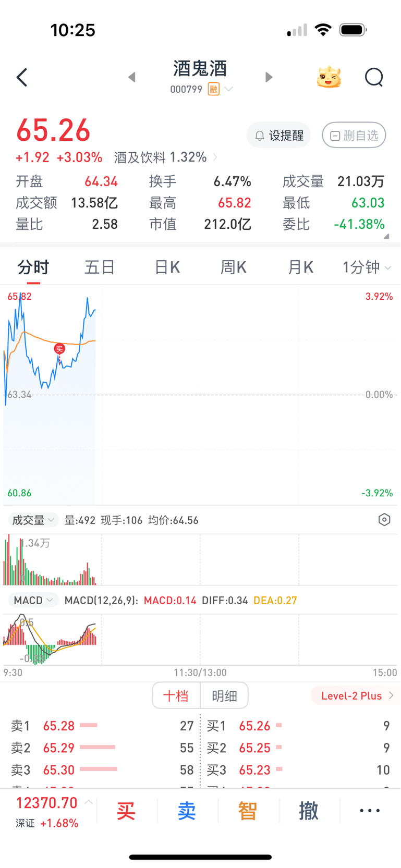Tap the winking mascot icon
Viewport: 401px width, 868px height.
click(x=329, y=77)
